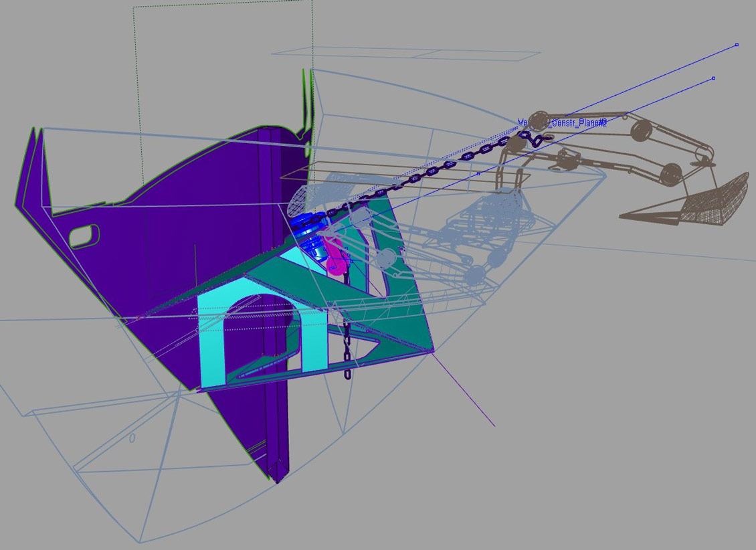Click the lower blue line endpoint handle
This screenshot has width=756, height=550.
[x=713, y=78]
